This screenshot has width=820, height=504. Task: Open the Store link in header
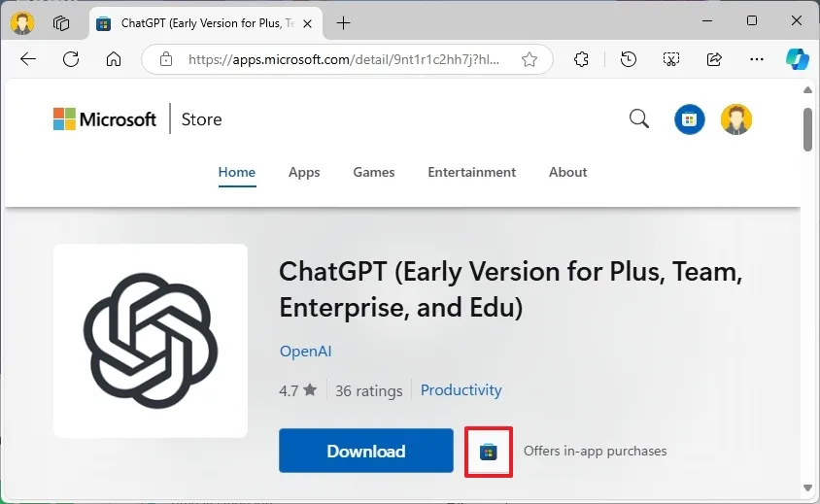tap(201, 119)
